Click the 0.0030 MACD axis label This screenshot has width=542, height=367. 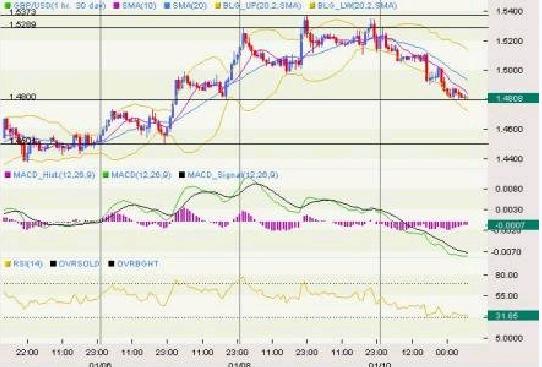pos(509,210)
